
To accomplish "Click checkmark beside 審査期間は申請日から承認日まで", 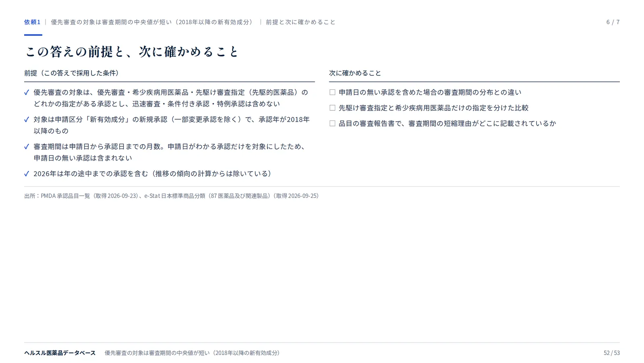I will (27, 147).
